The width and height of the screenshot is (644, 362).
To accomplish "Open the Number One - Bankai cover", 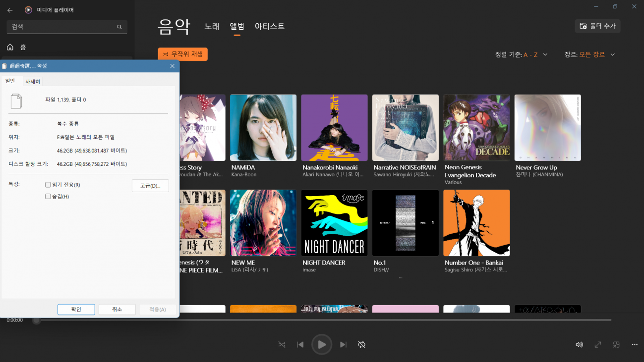I will point(476,223).
